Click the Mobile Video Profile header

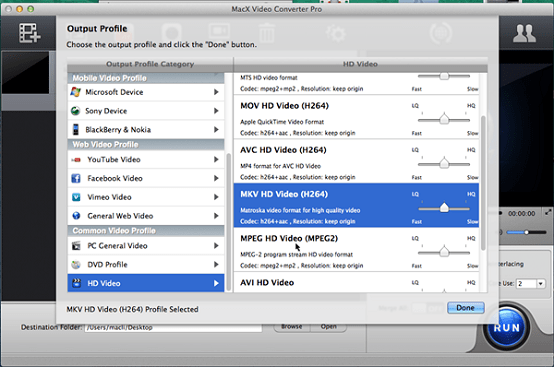tap(146, 78)
